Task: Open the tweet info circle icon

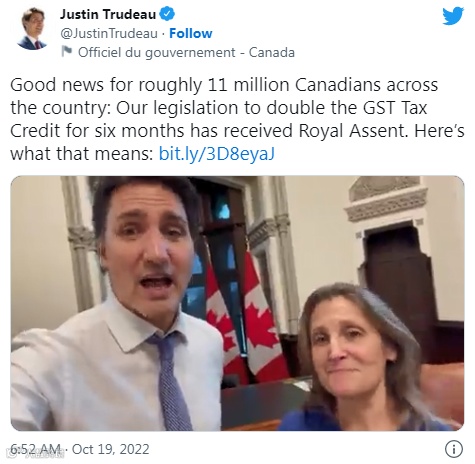Action: pos(454,449)
